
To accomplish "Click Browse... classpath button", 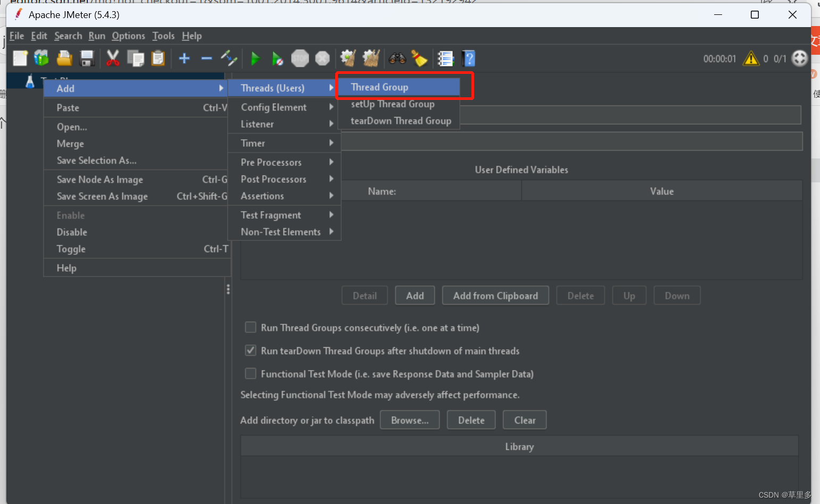I will pyautogui.click(x=410, y=420).
